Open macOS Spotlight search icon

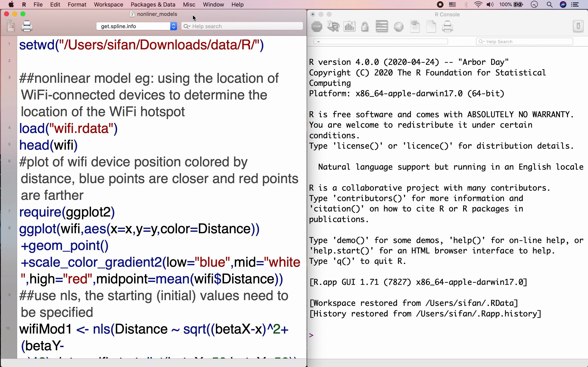[549, 5]
